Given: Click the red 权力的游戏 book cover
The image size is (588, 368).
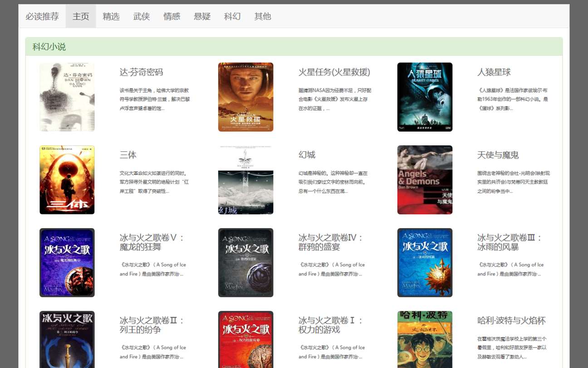Looking at the screenshot, I should (246, 339).
